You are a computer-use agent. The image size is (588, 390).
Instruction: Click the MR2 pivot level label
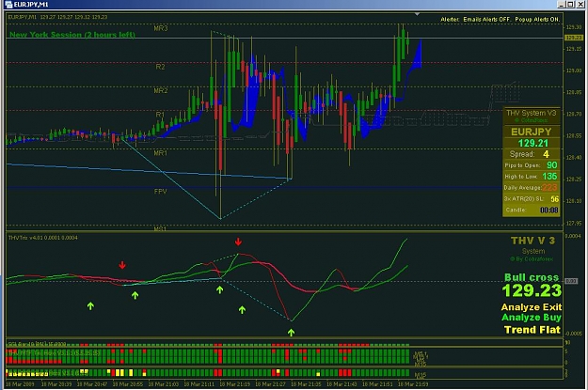pos(161,90)
